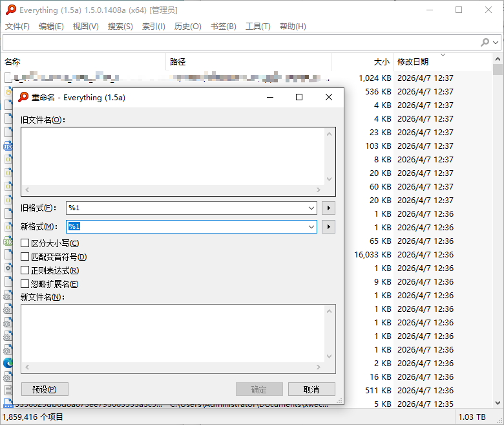The image size is (504, 425).
Task: Open the 旧格式 combo box dropdown
Action: (311, 208)
